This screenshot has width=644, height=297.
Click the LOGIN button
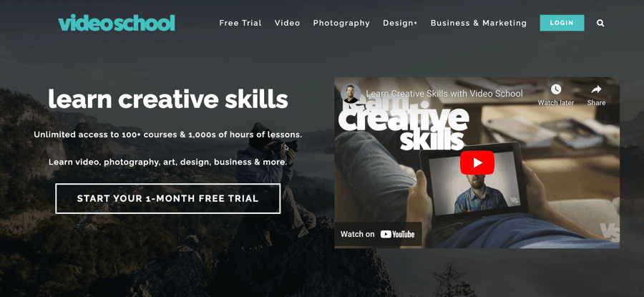pos(562,23)
